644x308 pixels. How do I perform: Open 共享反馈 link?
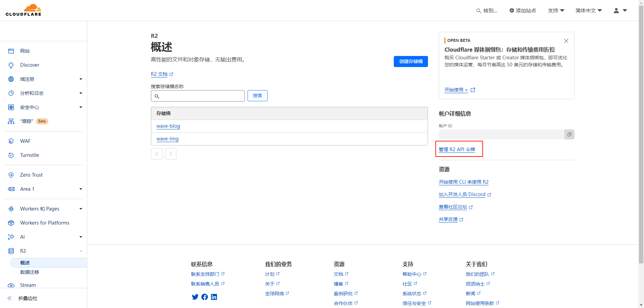451,220
